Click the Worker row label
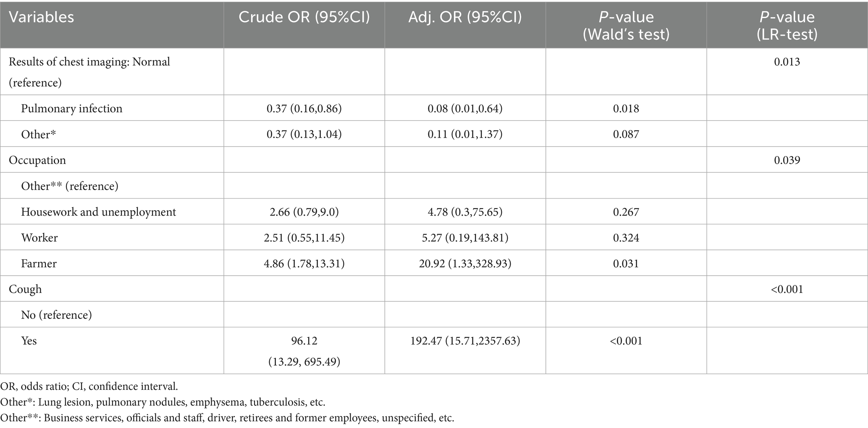868x428 pixels. pos(39,237)
